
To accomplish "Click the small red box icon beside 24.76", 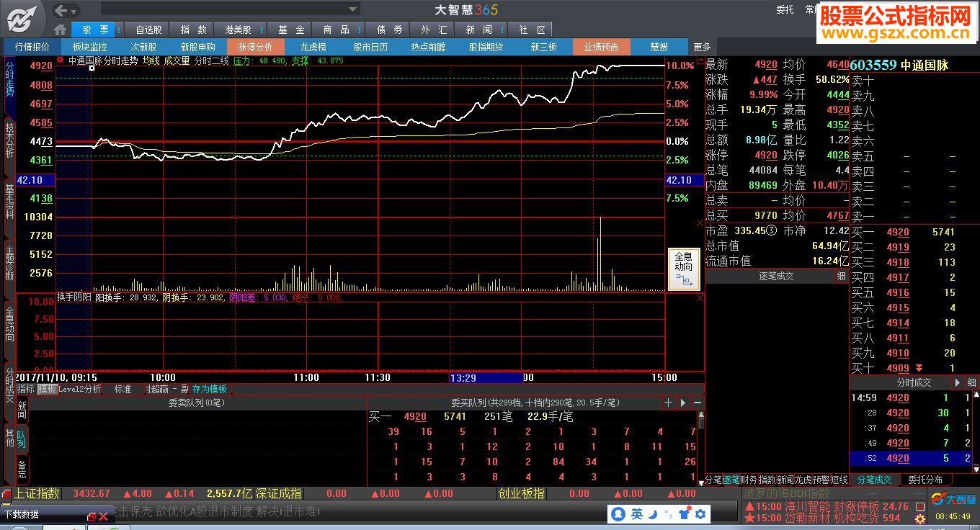I will point(920,506).
